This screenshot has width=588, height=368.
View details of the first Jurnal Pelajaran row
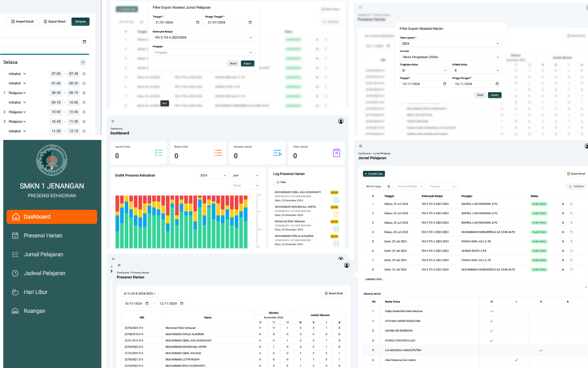coord(563,204)
